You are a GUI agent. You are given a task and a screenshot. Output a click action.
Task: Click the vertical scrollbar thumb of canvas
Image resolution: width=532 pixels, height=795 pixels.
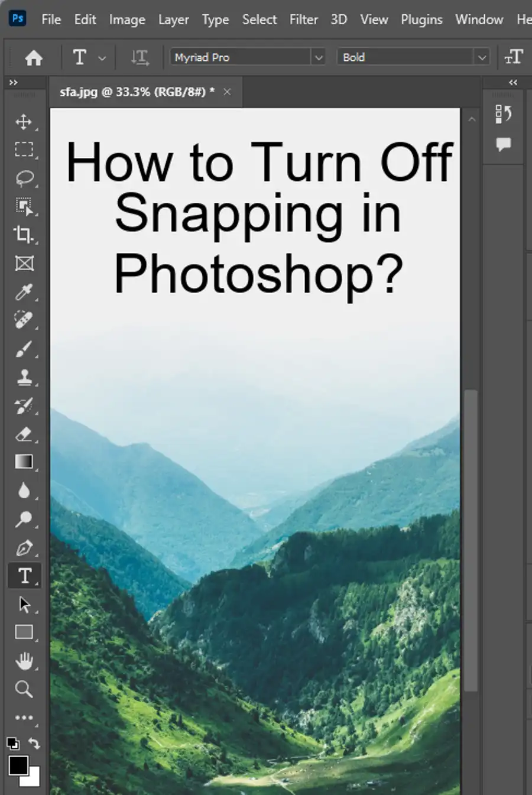(x=471, y=540)
